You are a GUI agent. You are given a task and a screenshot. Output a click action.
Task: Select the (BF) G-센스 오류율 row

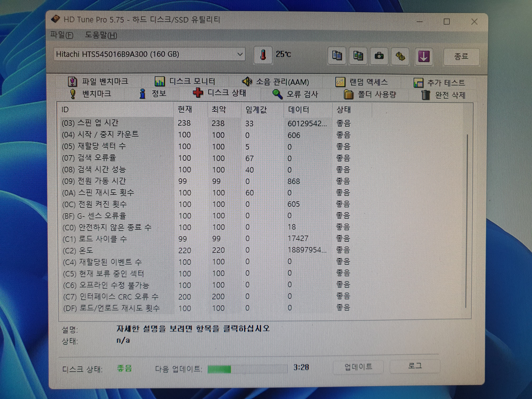pos(206,216)
